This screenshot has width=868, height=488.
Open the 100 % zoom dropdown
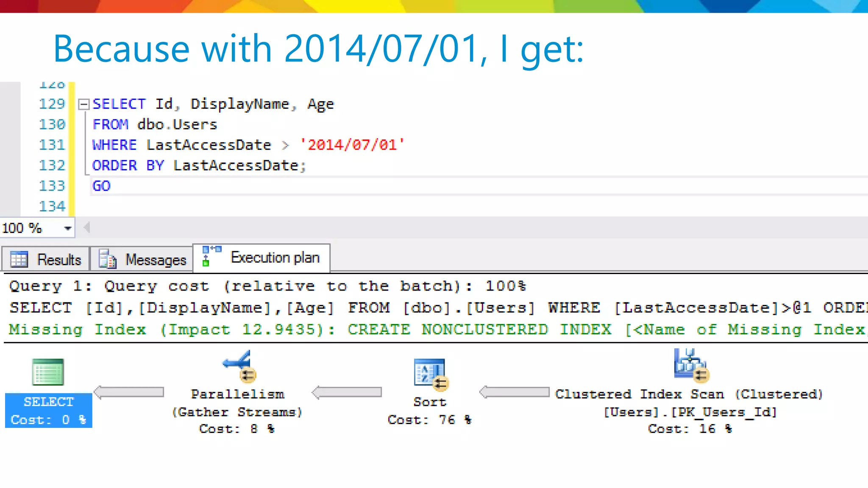(67, 228)
